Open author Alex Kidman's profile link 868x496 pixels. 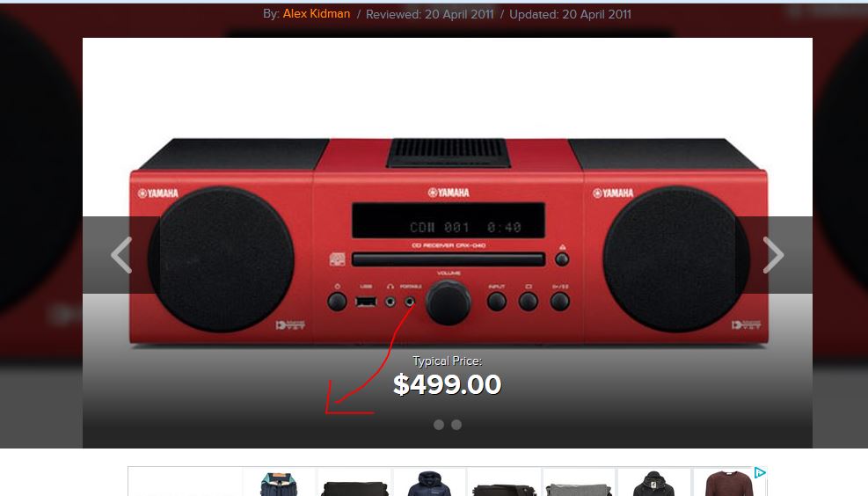point(316,14)
